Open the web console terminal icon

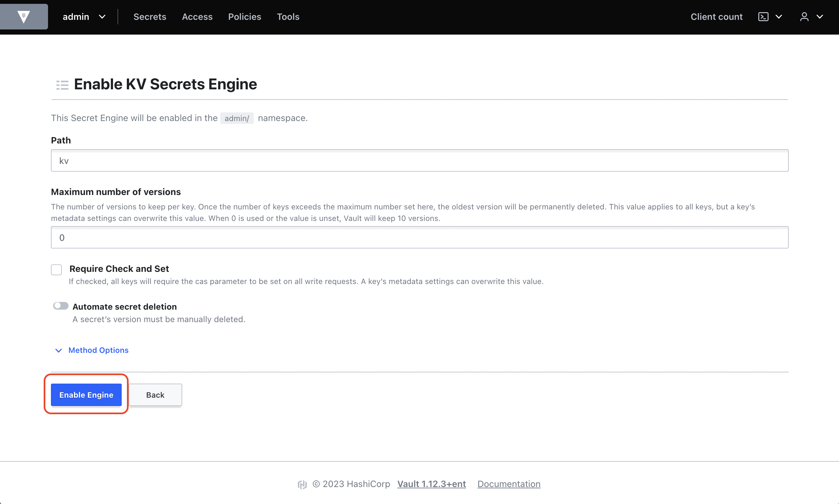point(763,17)
